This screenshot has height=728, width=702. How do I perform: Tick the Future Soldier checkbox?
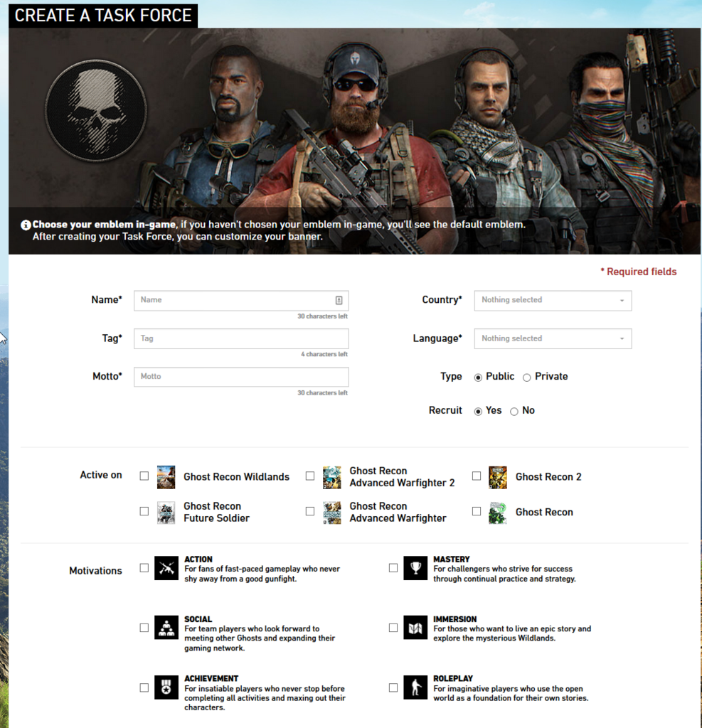point(144,511)
